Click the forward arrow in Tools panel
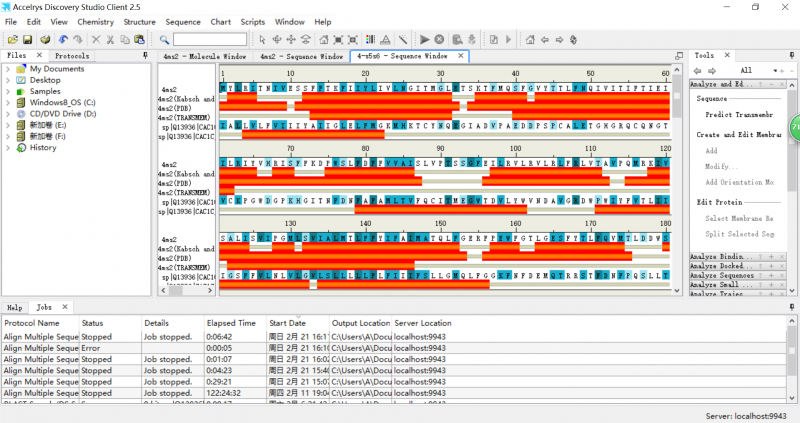The image size is (800, 423). click(712, 70)
